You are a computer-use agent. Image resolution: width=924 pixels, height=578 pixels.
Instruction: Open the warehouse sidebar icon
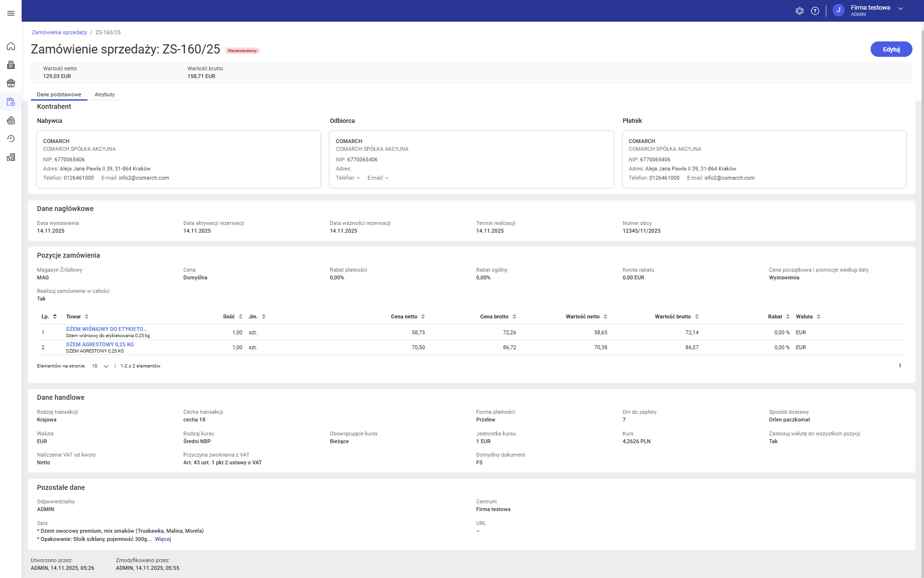pos(11,120)
